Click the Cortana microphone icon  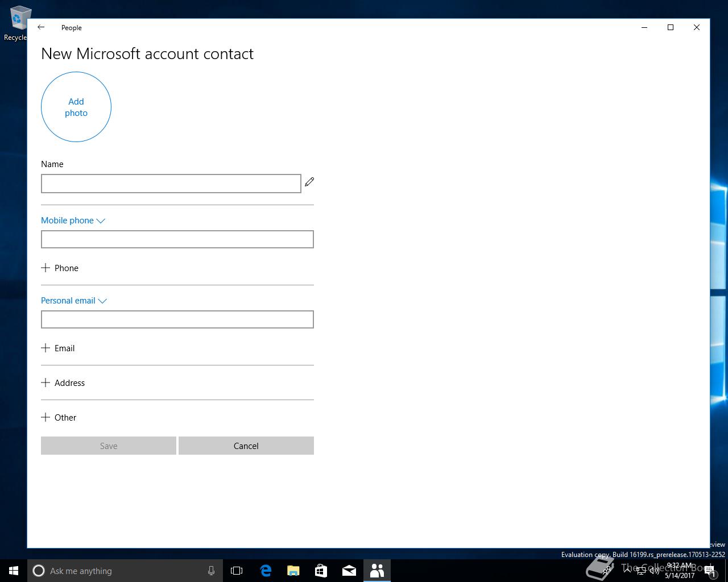pos(211,571)
